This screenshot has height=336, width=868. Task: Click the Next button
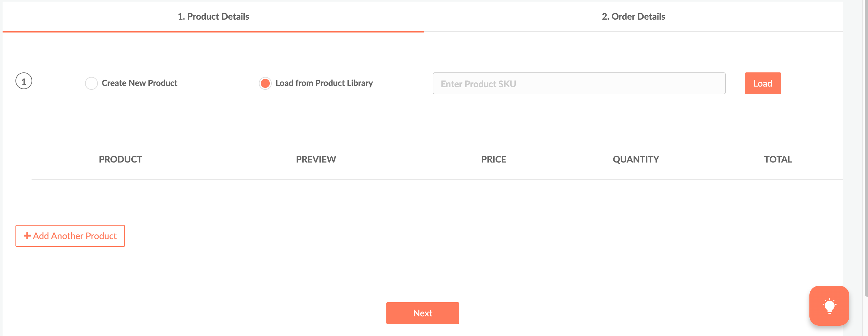tap(422, 313)
